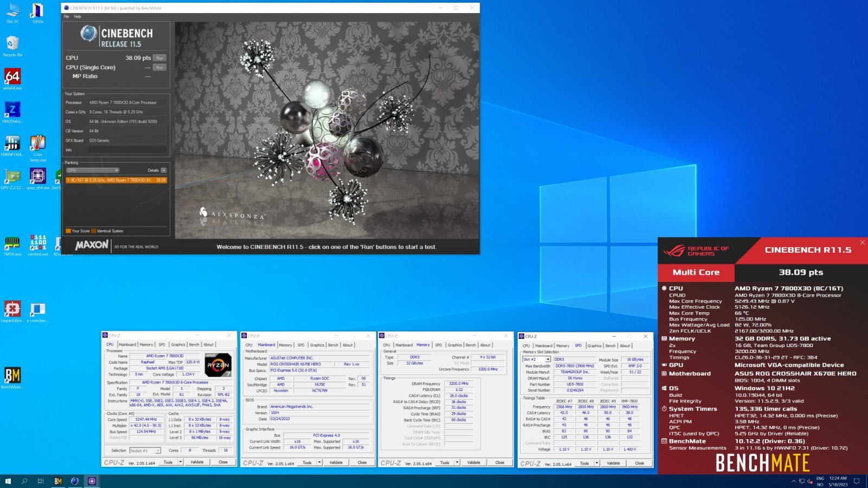Image resolution: width=868 pixels, height=488 pixels.
Task: Show hidden system tray icons
Action: pyautogui.click(x=794, y=481)
